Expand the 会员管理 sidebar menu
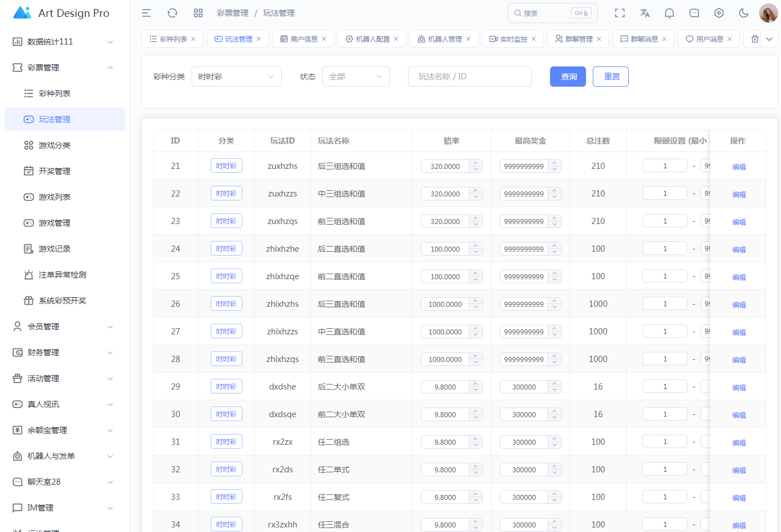The image size is (781, 532). tap(63, 327)
